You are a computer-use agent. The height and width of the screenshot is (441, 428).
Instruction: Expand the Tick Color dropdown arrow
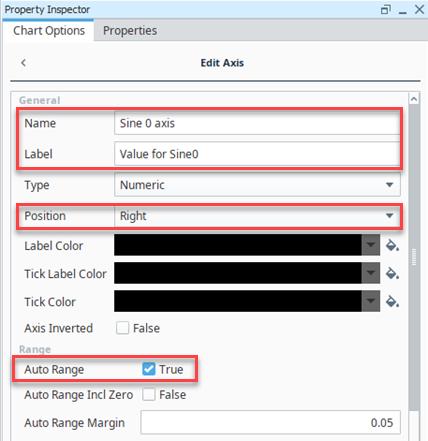click(x=371, y=301)
